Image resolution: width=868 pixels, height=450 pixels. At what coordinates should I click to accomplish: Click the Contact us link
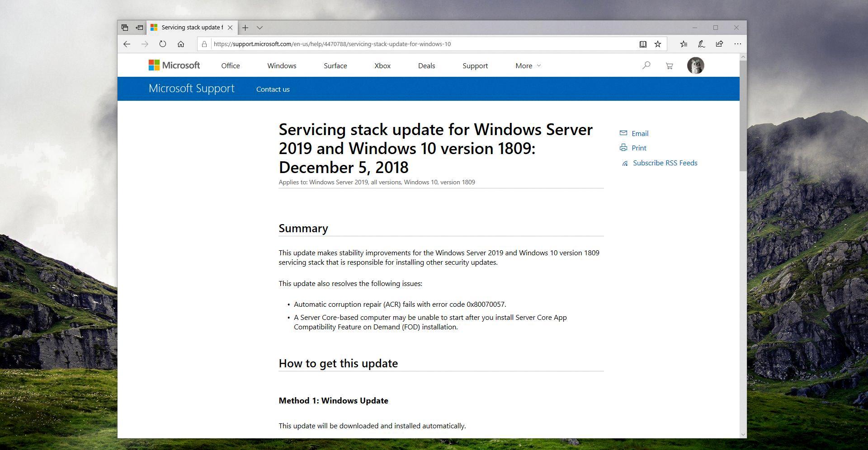point(273,89)
